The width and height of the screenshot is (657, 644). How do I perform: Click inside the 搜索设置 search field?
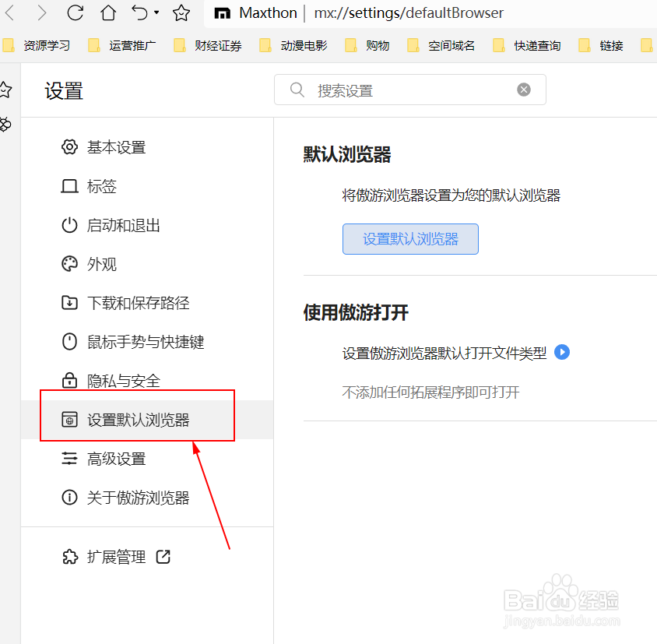(x=409, y=90)
